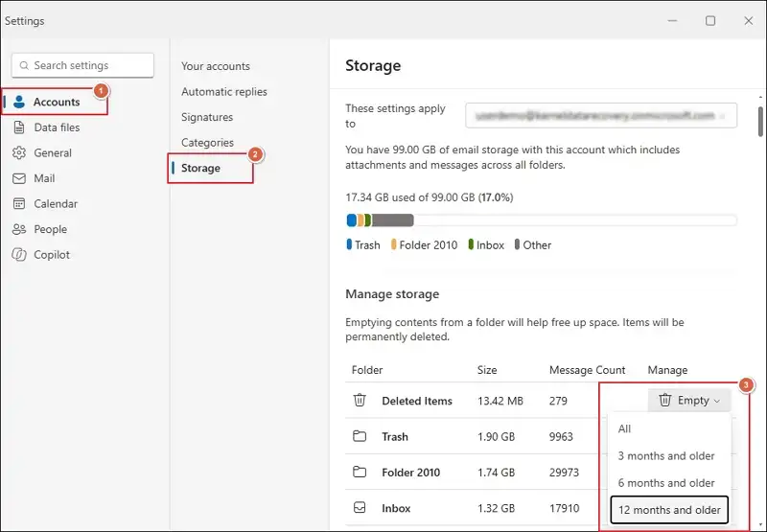Open the Data files section

click(57, 127)
